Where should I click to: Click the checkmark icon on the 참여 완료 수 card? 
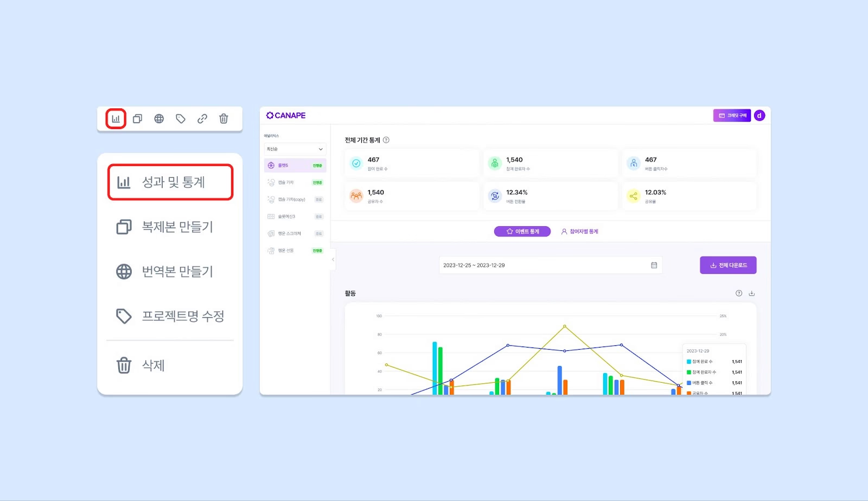pos(356,163)
